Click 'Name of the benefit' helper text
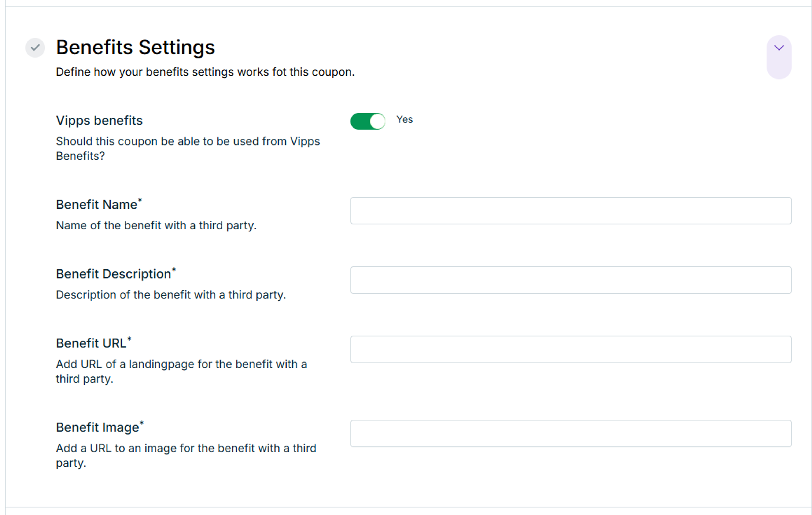 point(156,225)
